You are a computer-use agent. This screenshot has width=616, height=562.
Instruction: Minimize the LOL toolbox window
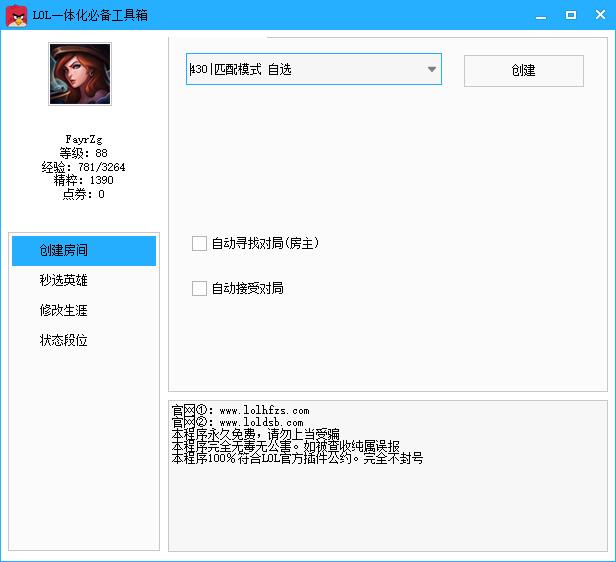pyautogui.click(x=540, y=15)
